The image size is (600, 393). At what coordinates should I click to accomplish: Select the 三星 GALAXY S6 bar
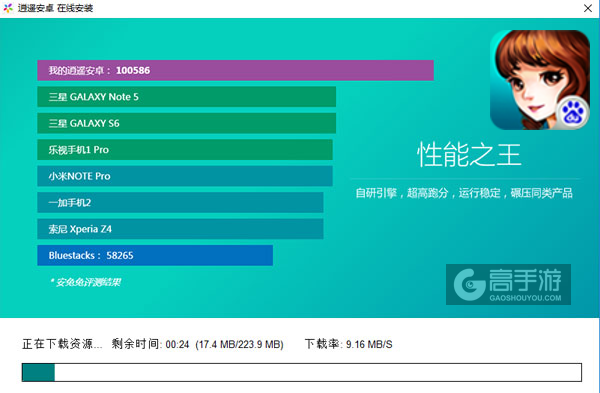[186, 123]
